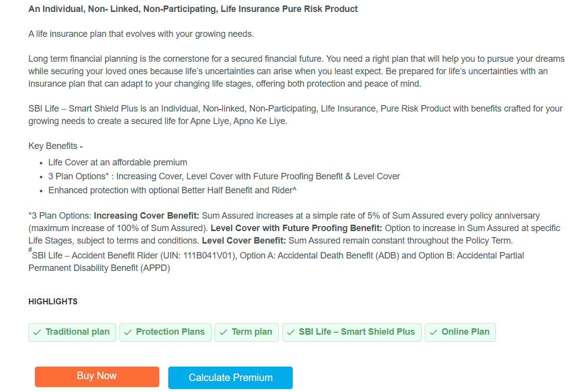
Task: Click the bold "Level Cover with Future Proofing Benefit:" text
Action: (x=296, y=228)
